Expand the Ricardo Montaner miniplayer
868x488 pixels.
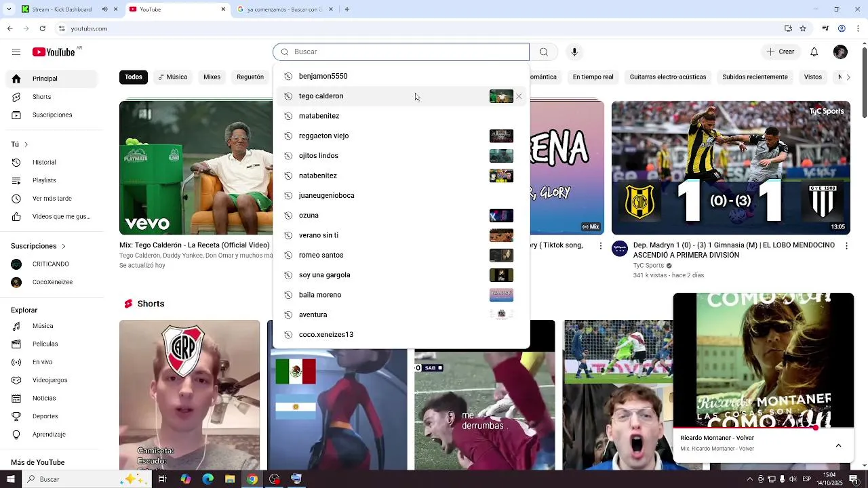point(838,445)
